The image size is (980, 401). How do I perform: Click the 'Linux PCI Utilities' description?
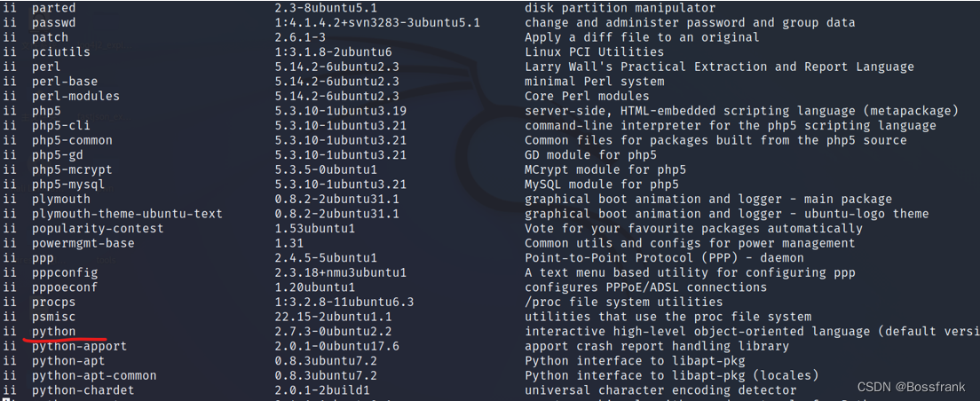595,52
